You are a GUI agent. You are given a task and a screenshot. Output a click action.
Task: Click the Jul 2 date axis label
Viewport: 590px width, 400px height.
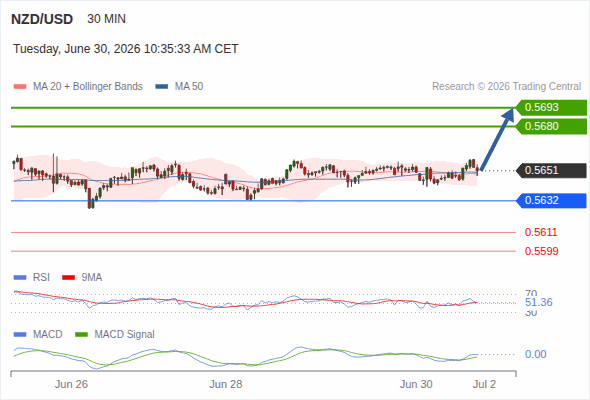(x=485, y=385)
